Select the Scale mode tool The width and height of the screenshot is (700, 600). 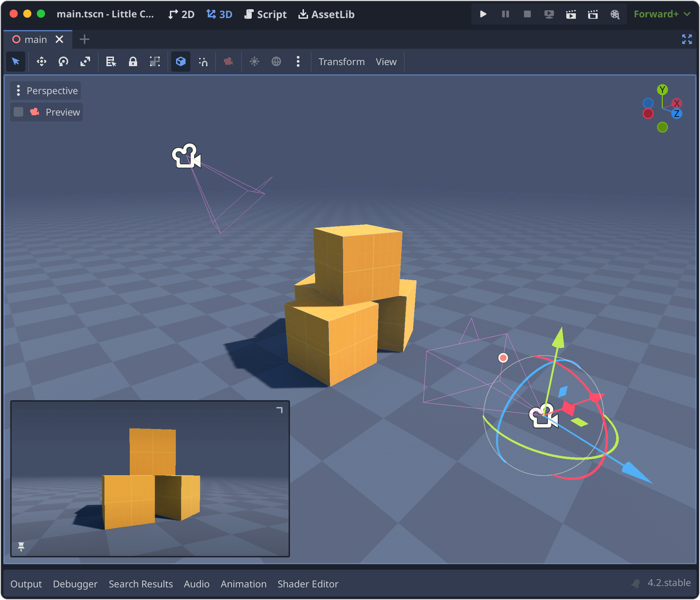pyautogui.click(x=85, y=62)
